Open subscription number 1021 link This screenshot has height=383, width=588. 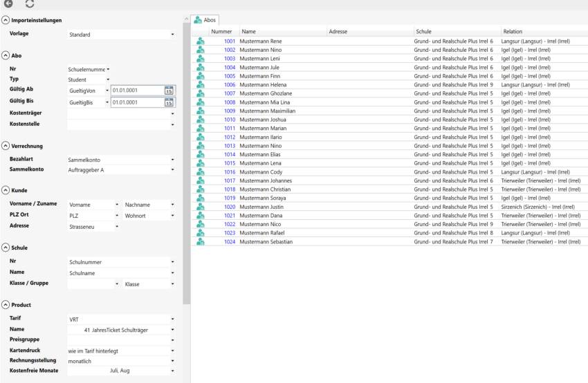230,216
